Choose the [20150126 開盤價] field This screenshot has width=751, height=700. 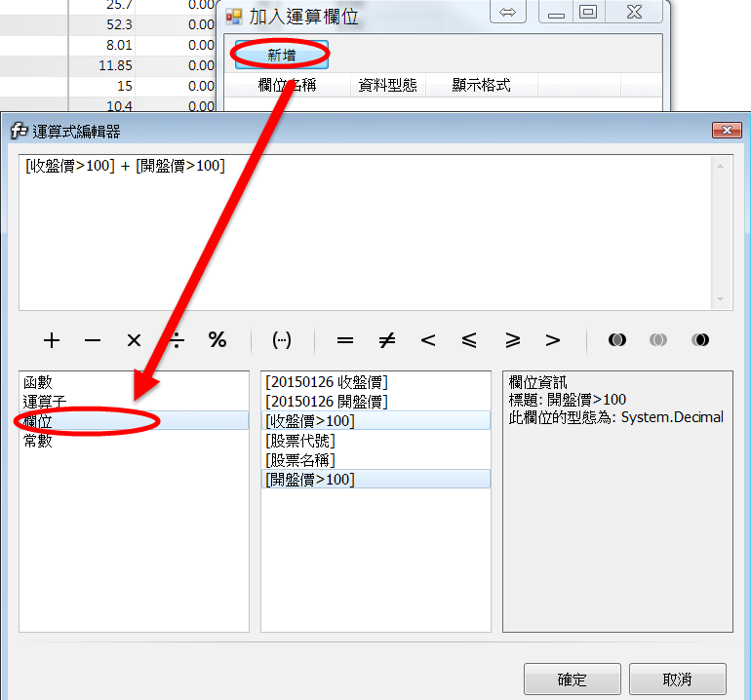point(375,402)
